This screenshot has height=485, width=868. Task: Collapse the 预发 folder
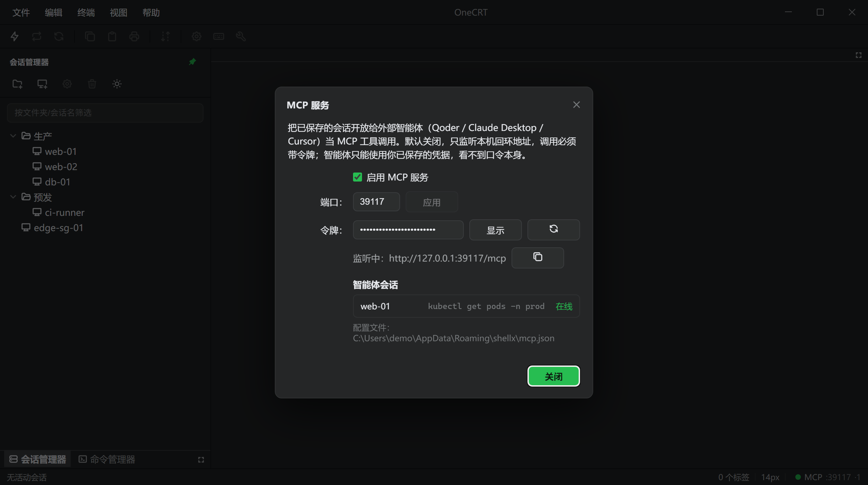[13, 197]
